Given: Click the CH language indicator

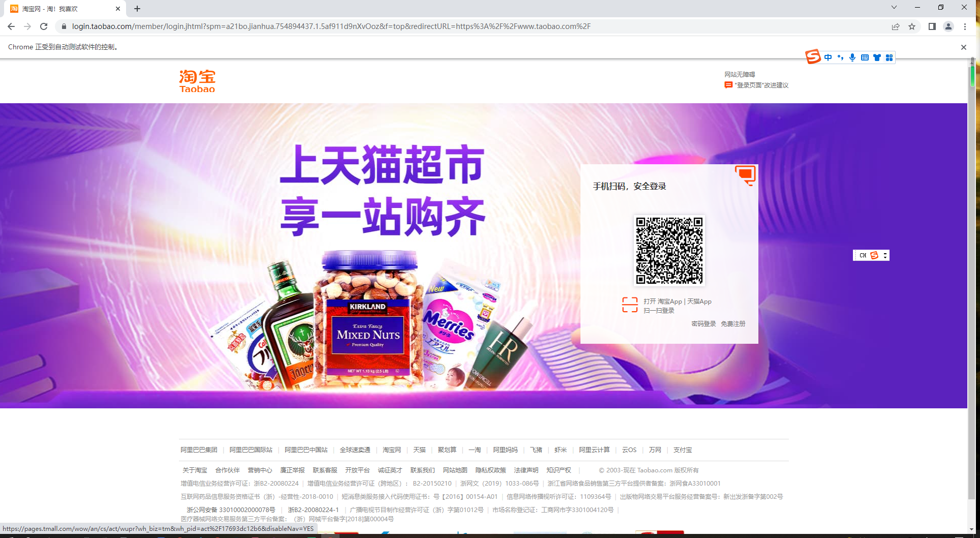Looking at the screenshot, I should [x=863, y=255].
